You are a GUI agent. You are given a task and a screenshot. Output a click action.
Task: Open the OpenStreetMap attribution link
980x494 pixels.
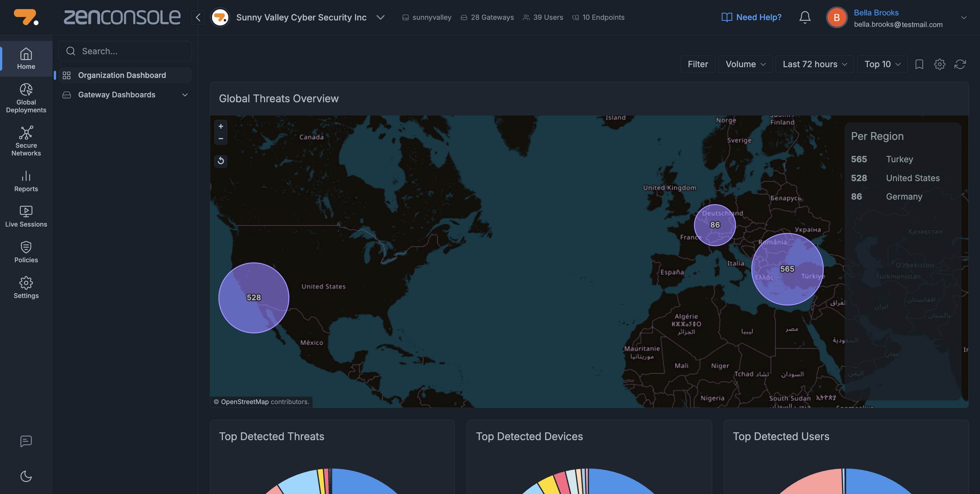click(x=245, y=401)
